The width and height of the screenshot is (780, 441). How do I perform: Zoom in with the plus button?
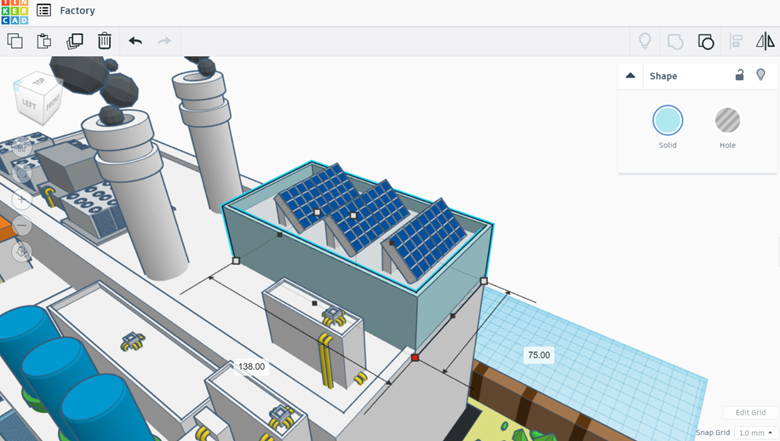pyautogui.click(x=21, y=199)
